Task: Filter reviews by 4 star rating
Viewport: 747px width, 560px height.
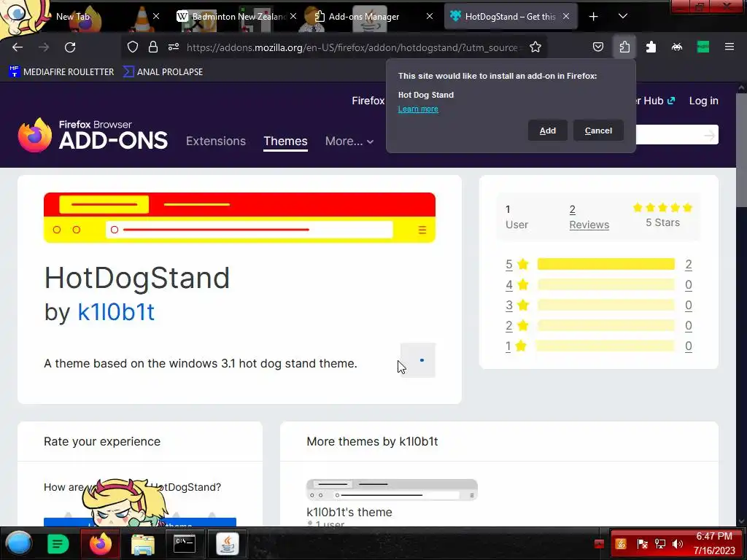Action: pos(517,285)
